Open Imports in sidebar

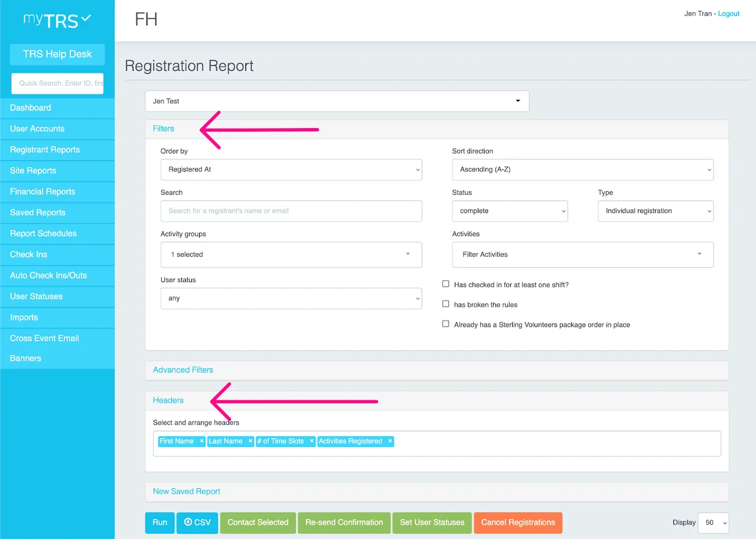[57, 318]
